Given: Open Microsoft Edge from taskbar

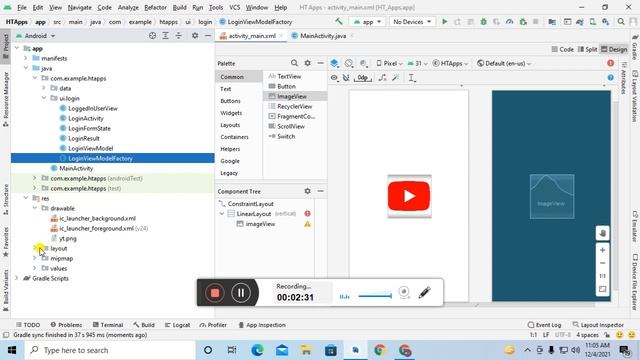Looking at the screenshot, I should tap(257, 350).
